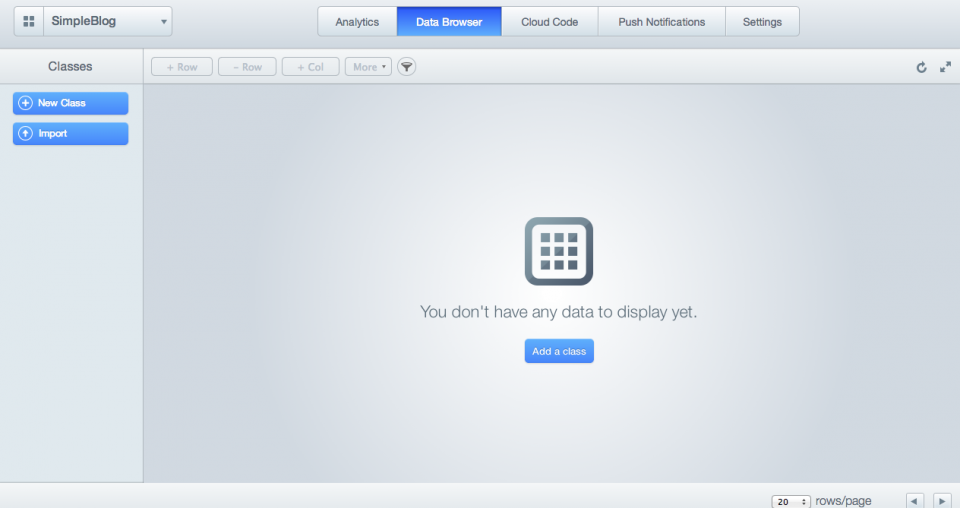Open the SimpleBlog app selector dropdown
This screenshot has height=508, width=960.
pyautogui.click(x=107, y=21)
